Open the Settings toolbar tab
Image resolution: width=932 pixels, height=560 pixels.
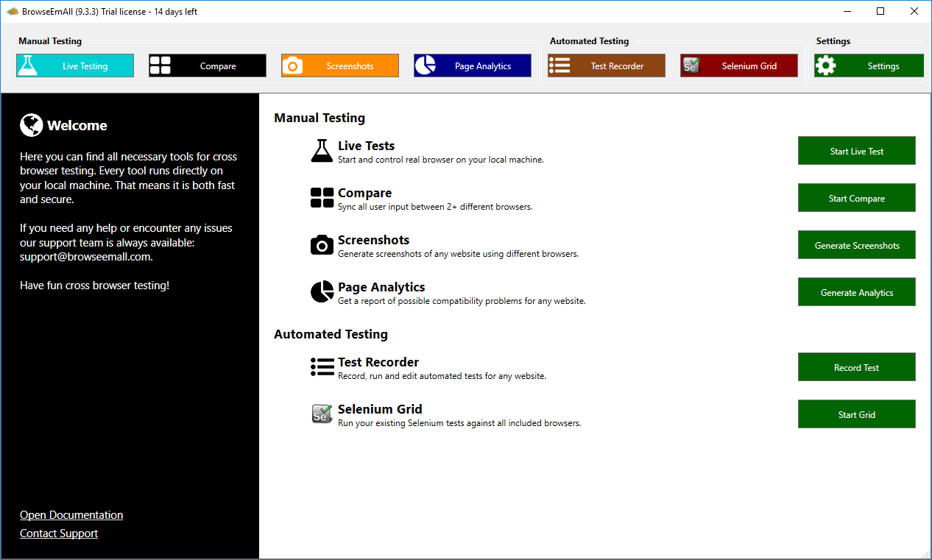[x=869, y=65]
